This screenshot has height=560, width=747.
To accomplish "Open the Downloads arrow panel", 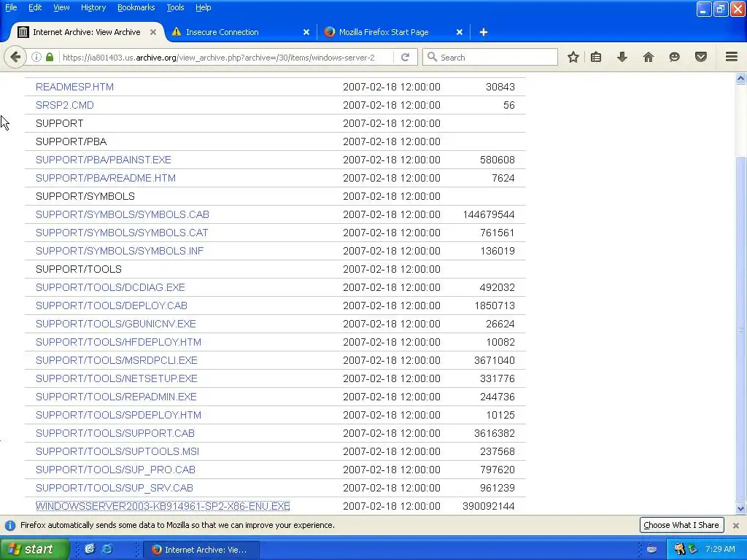I will [x=622, y=57].
